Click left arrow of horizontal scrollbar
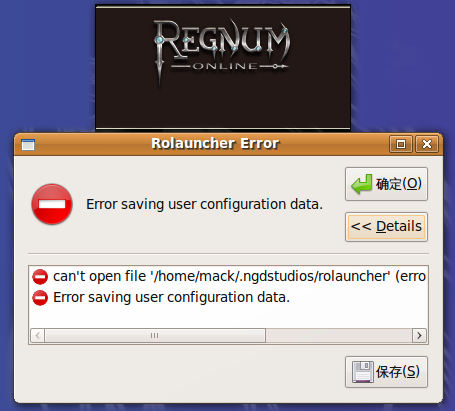This screenshot has width=455, height=411. pyautogui.click(x=38, y=335)
